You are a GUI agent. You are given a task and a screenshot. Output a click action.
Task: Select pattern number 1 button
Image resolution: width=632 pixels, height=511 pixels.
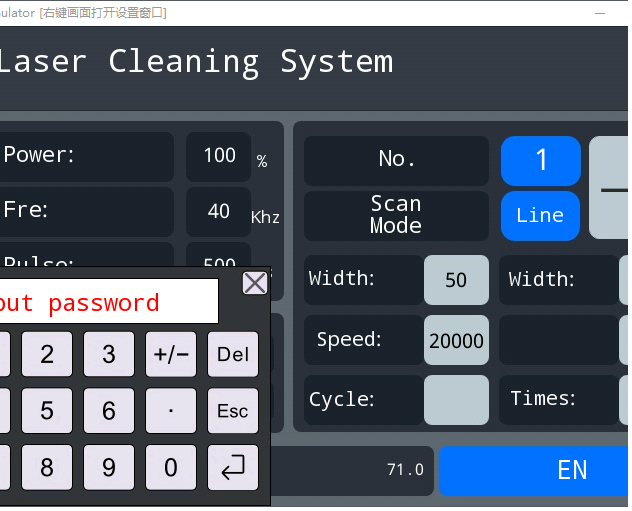(541, 160)
